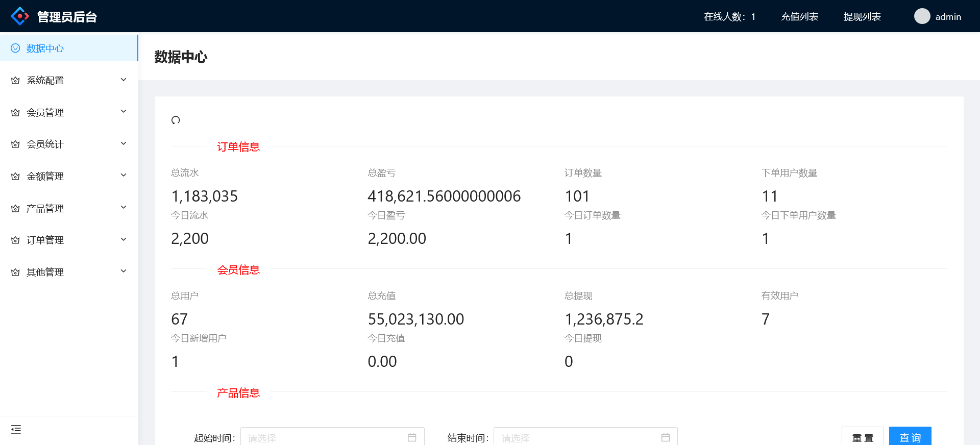
Task: Collapse sidebar using bottom-left menu fold icon
Action: (x=16, y=430)
